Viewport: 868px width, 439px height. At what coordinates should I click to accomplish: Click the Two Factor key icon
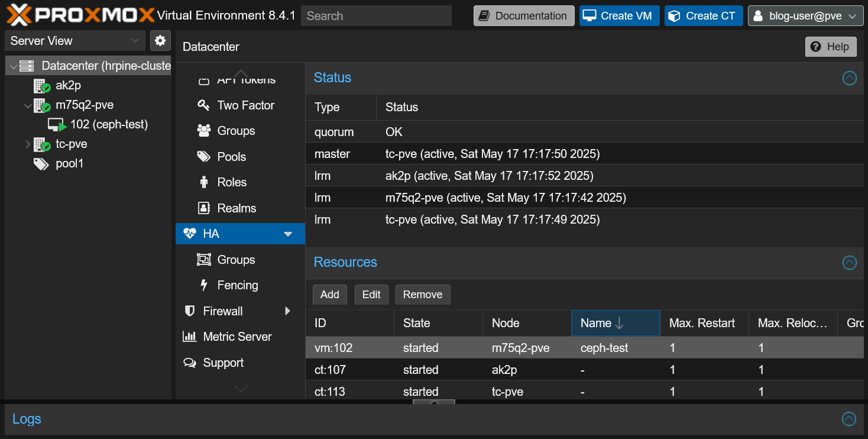click(x=203, y=105)
